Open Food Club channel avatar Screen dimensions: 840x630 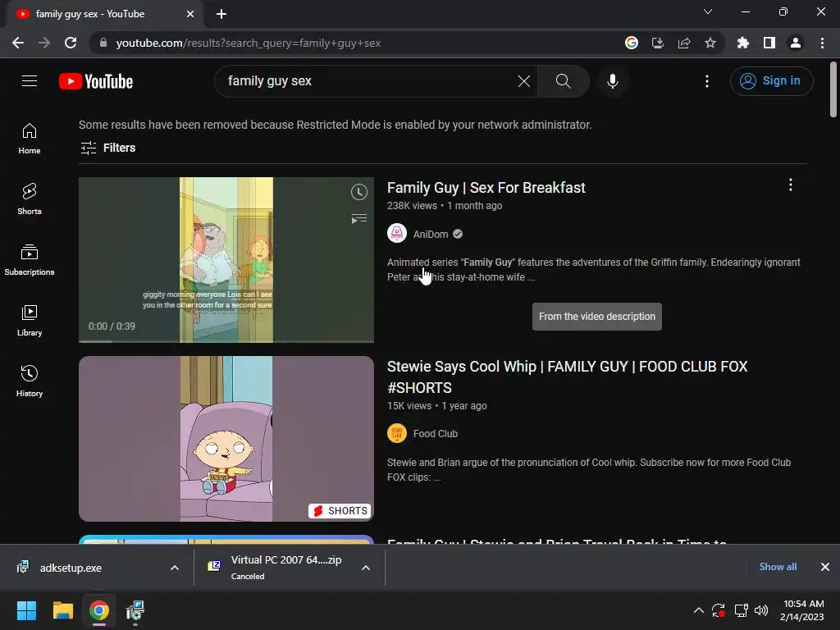tap(397, 433)
